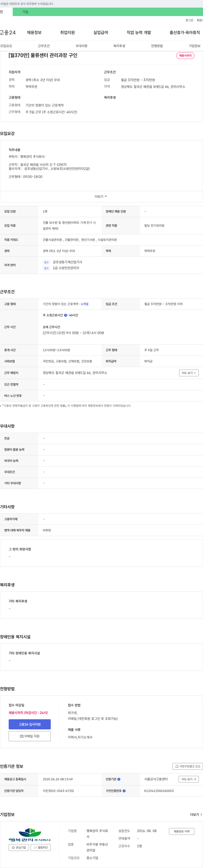Image resolution: width=203 pixels, height=868 pixels.
Task: Block company via 열람차단 button
Action: point(41,848)
